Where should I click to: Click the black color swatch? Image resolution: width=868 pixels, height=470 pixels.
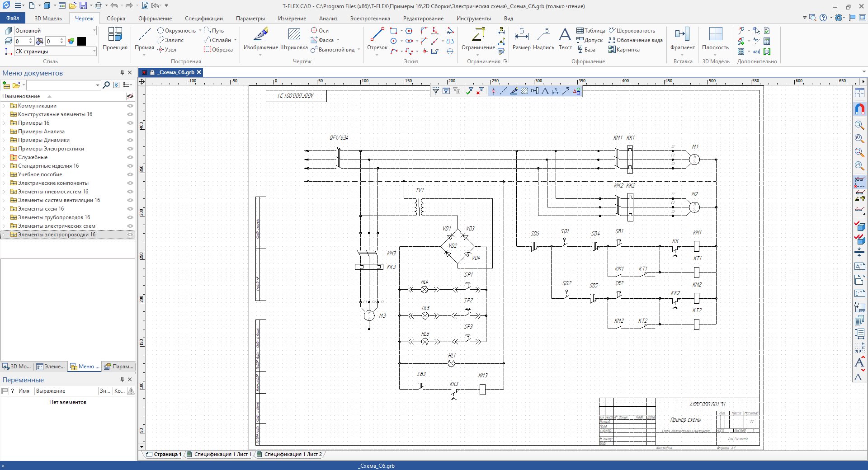pyautogui.click(x=81, y=41)
